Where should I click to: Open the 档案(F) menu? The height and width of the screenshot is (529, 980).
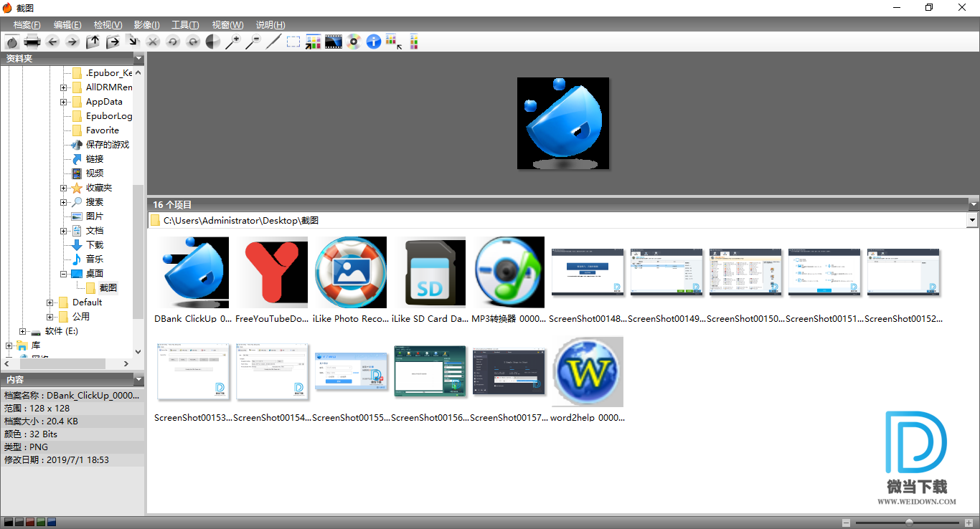[27, 24]
